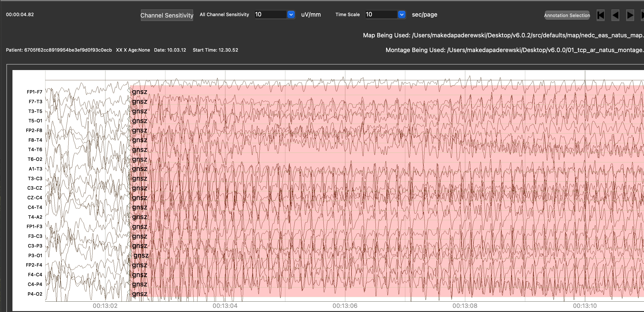Select the gnsz annotation on the P3-O1 channel
This screenshot has height=312, width=644.
[141, 255]
